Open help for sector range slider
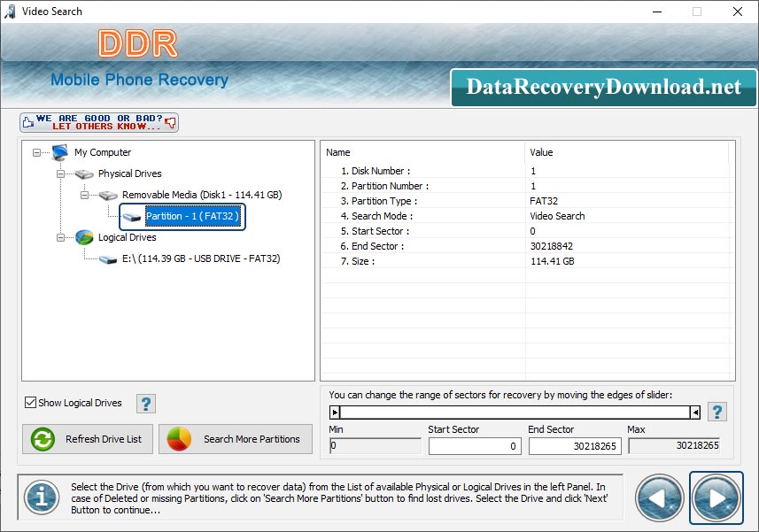Viewport: 759px width, 532px height. pyautogui.click(x=716, y=412)
